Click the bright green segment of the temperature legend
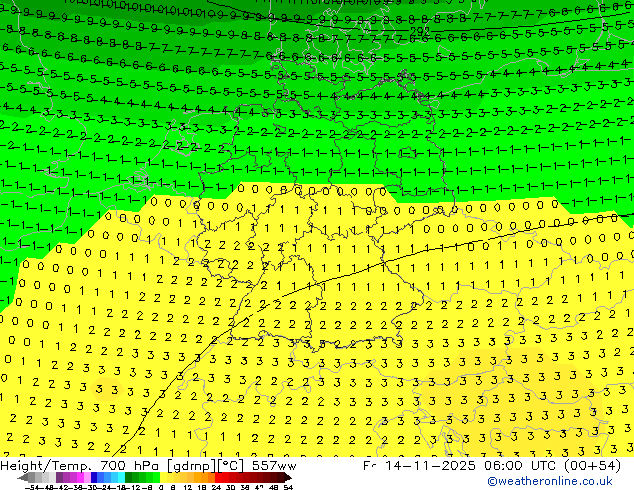Viewport: 634px width, 490px height. (x=156, y=477)
